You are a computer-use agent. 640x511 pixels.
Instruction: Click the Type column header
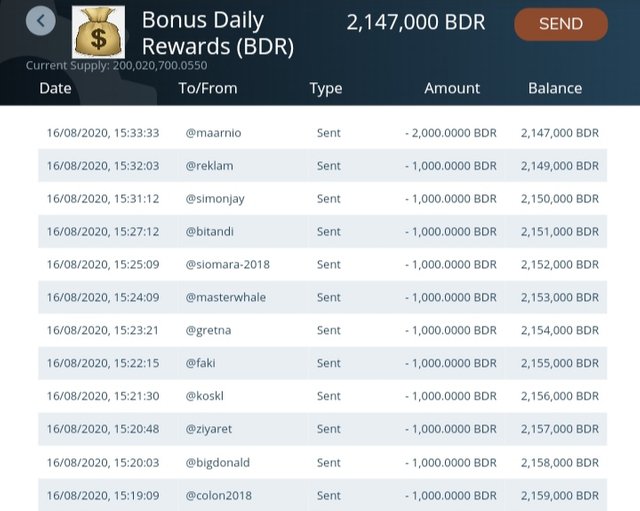[326, 89]
